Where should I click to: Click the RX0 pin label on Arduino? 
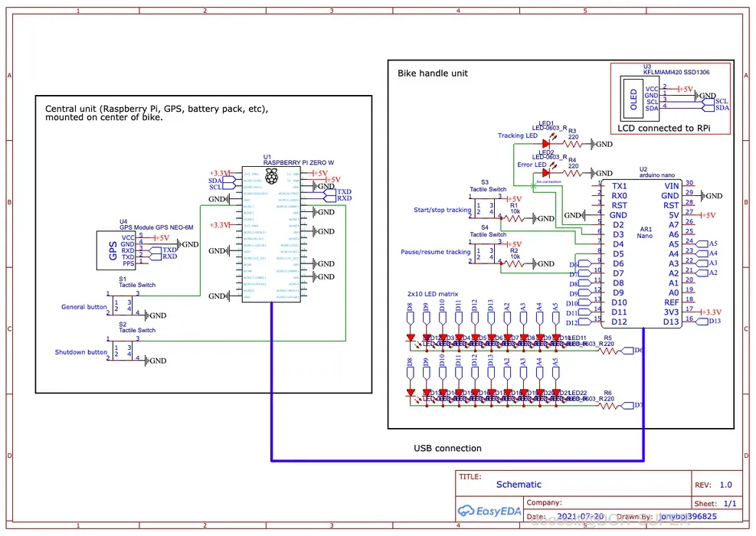[619, 196]
